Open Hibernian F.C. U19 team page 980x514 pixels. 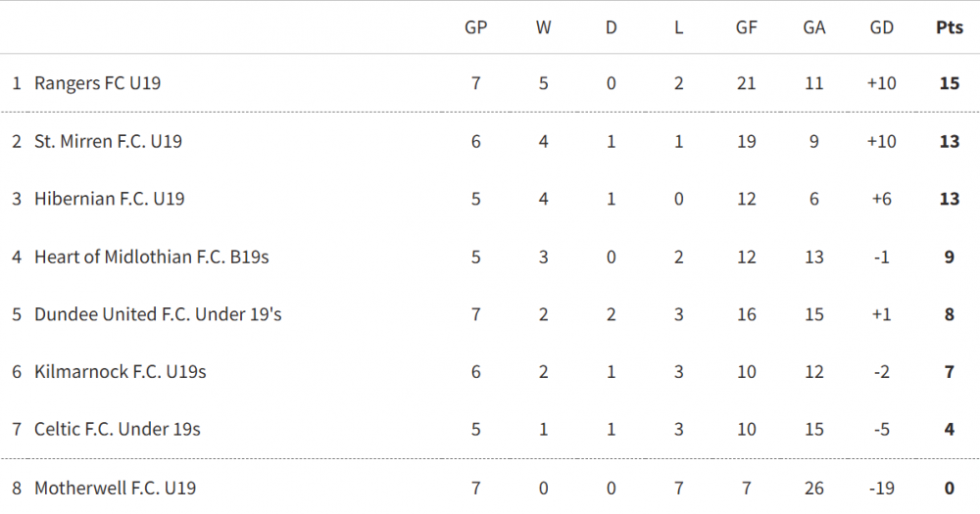109,199
